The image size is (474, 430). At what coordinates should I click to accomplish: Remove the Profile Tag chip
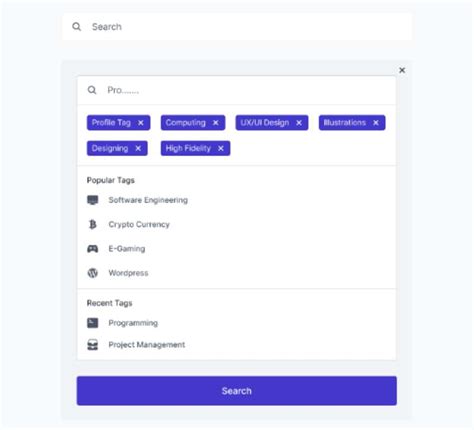[x=141, y=123]
